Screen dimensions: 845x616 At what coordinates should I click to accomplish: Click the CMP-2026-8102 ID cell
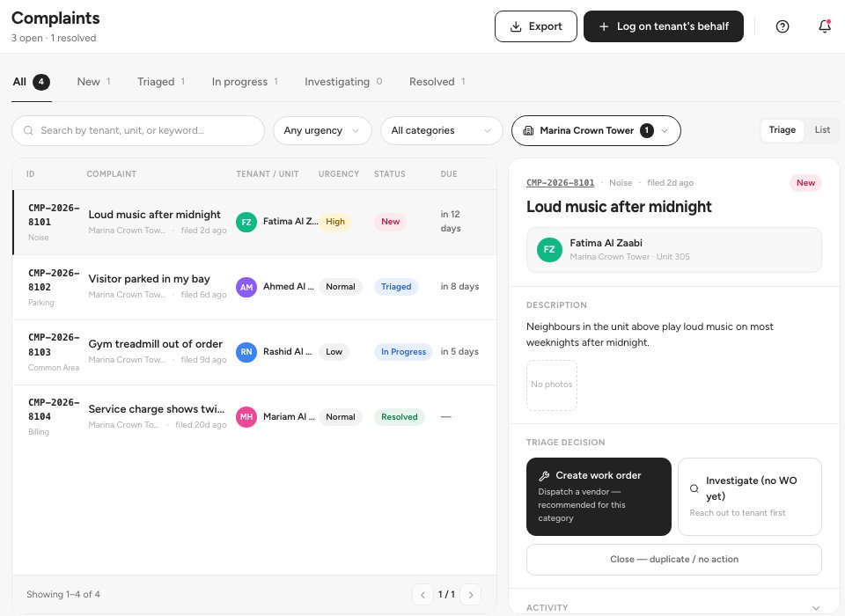click(x=54, y=280)
